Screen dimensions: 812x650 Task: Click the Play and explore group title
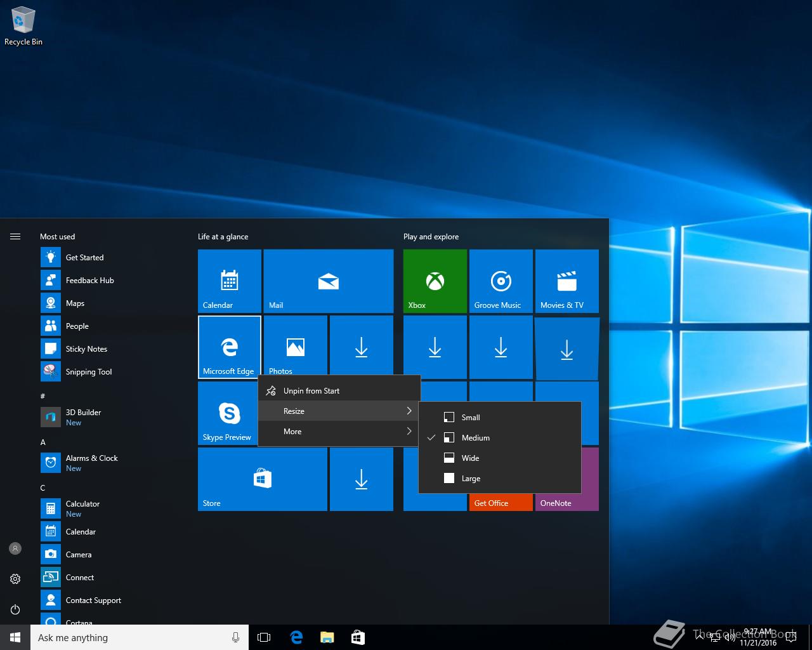[x=431, y=236]
